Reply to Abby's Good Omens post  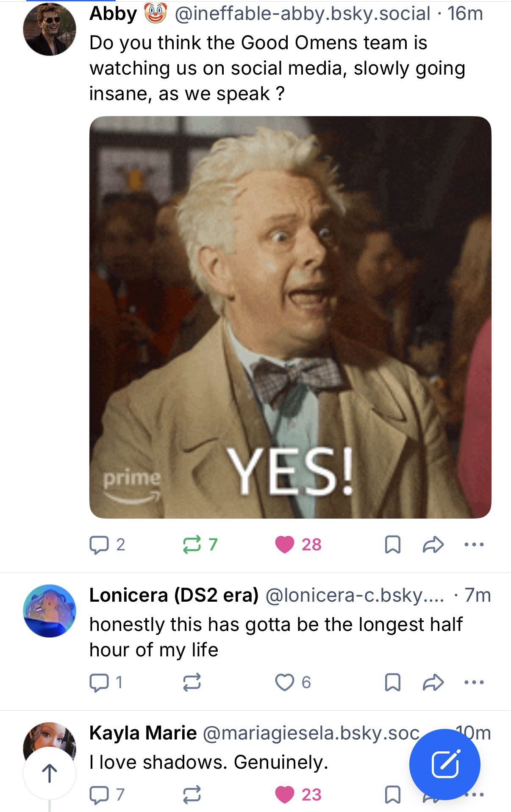(x=107, y=544)
